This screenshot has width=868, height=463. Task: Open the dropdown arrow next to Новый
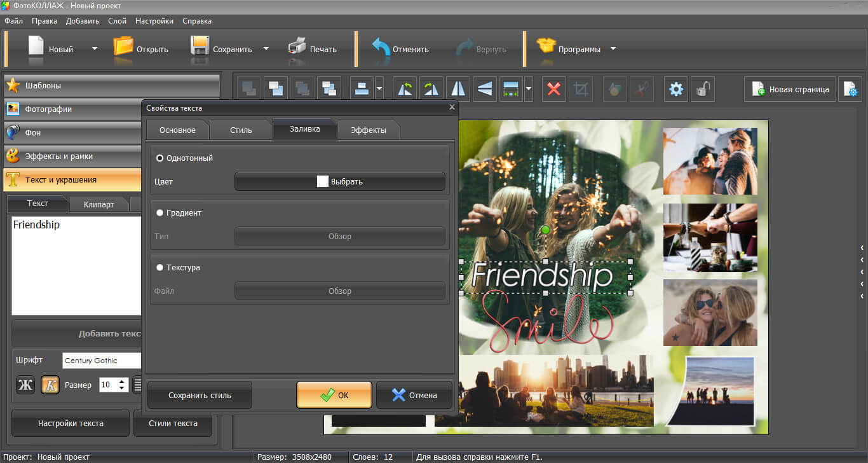pos(94,48)
